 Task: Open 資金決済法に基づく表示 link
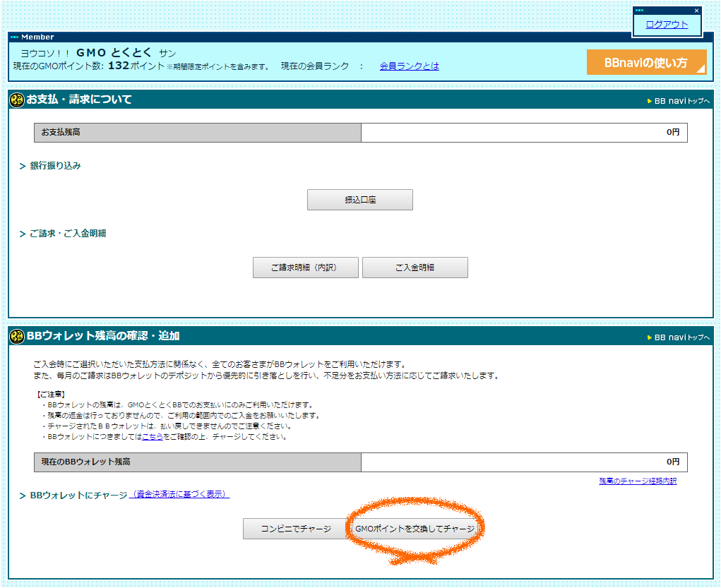[179, 494]
